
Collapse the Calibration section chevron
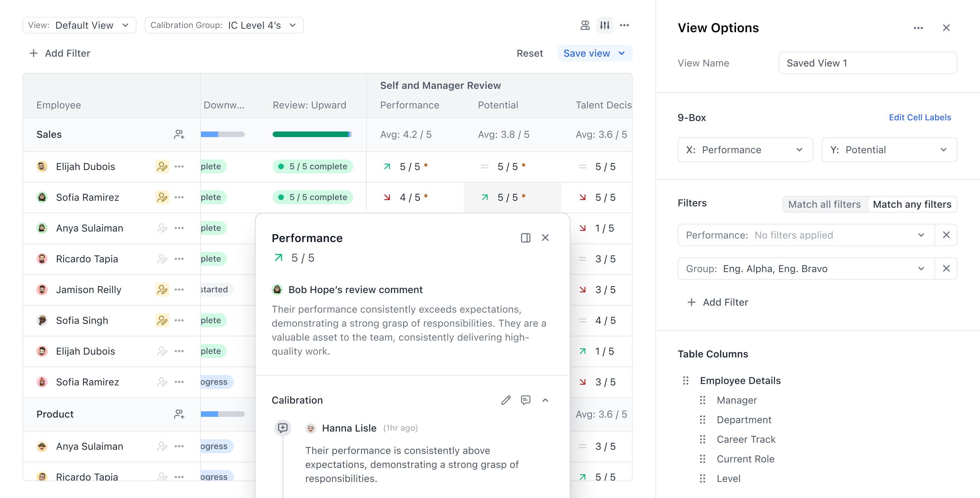[x=545, y=400]
